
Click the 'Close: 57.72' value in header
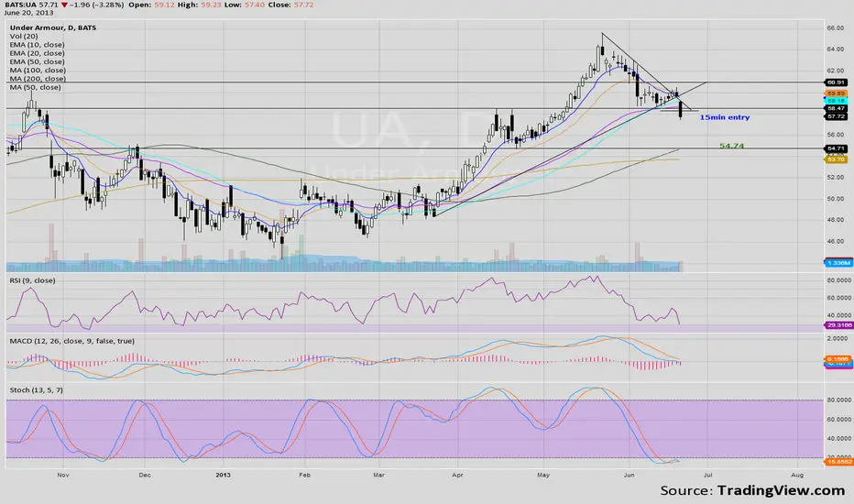coord(290,5)
